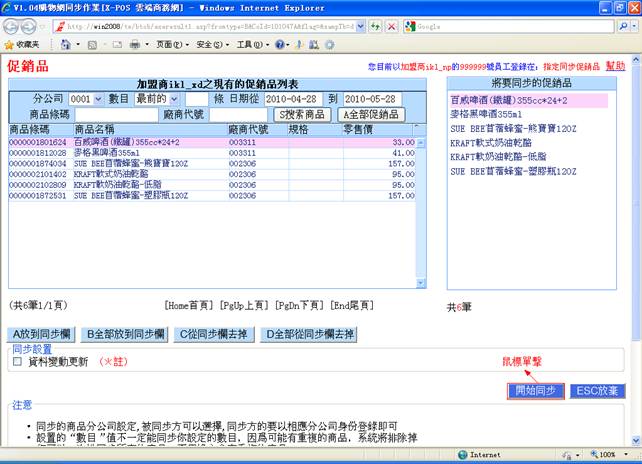Click the 幫助 help link

[x=615, y=65]
